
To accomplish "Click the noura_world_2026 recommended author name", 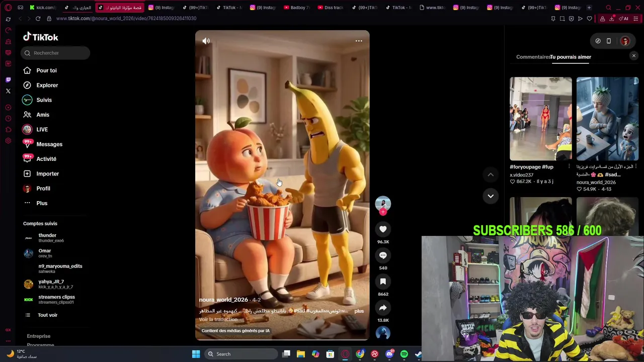I will (x=596, y=183).
